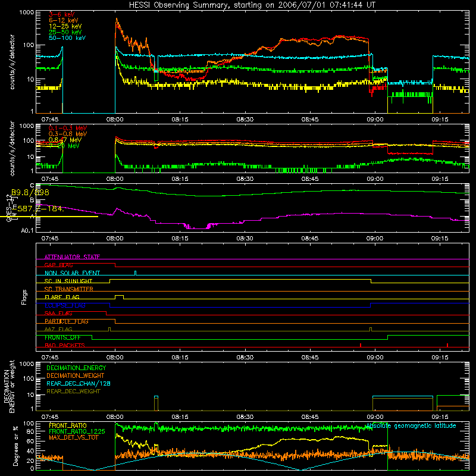Click the green FRONT_RATIO_1225 legend label
The height and width of the screenshot is (476, 476).
pos(77,431)
